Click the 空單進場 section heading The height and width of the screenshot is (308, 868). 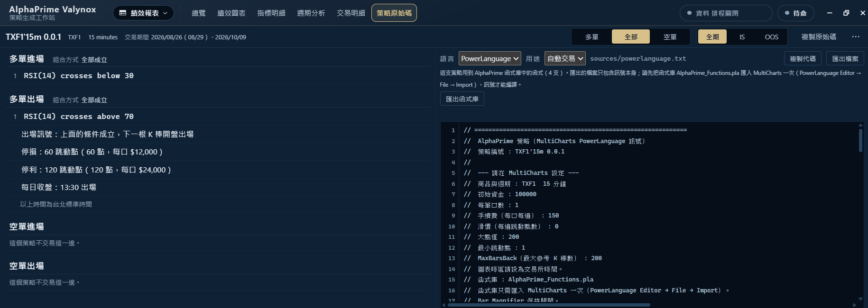(27, 226)
